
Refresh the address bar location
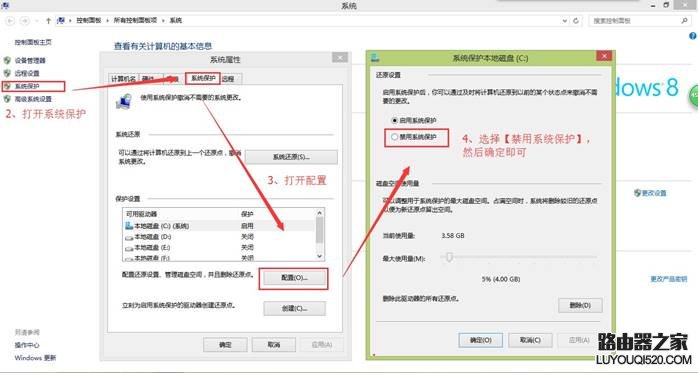click(x=576, y=20)
